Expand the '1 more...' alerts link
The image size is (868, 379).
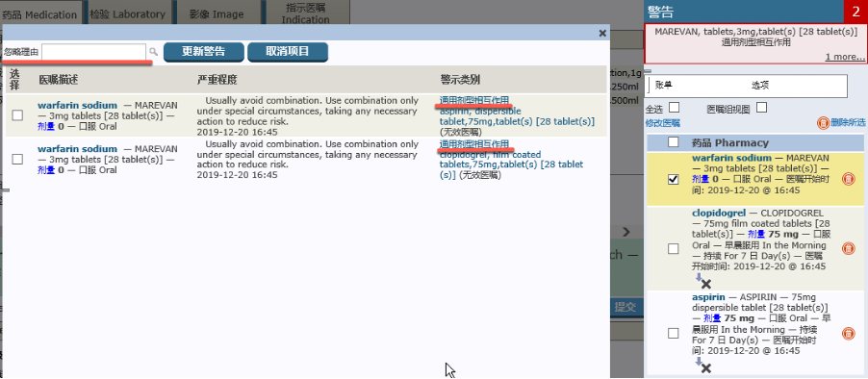coord(845,57)
